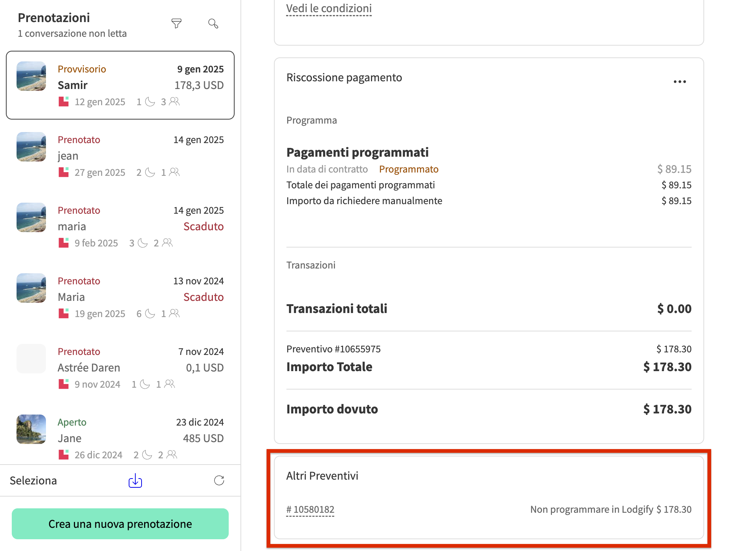Click the Aperto status label

pos(72,422)
